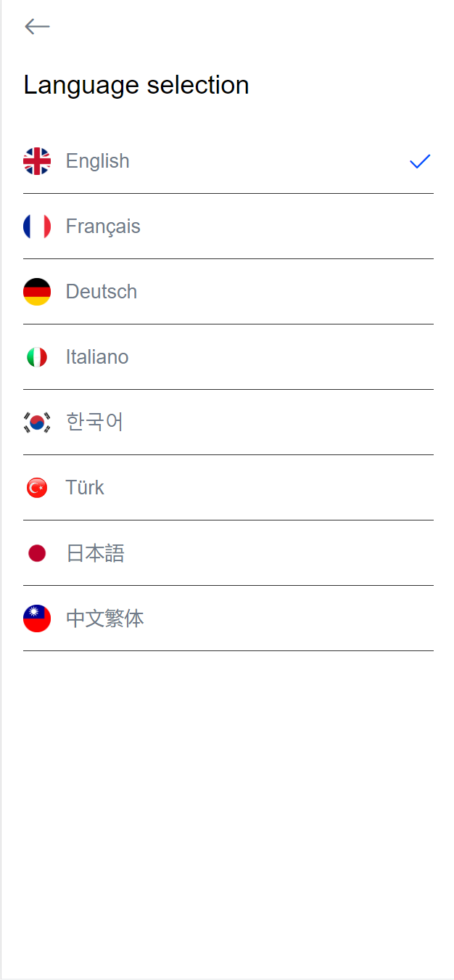Click the Language selection heading

click(x=137, y=85)
